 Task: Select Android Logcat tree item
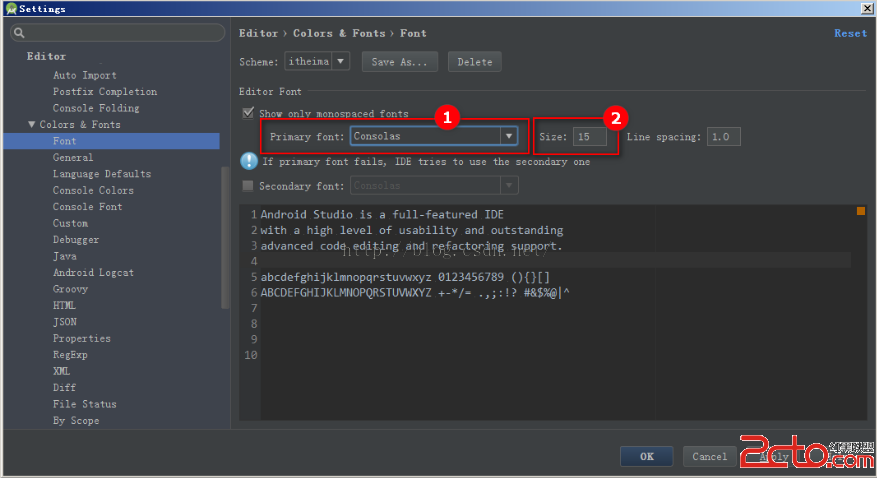(x=93, y=272)
